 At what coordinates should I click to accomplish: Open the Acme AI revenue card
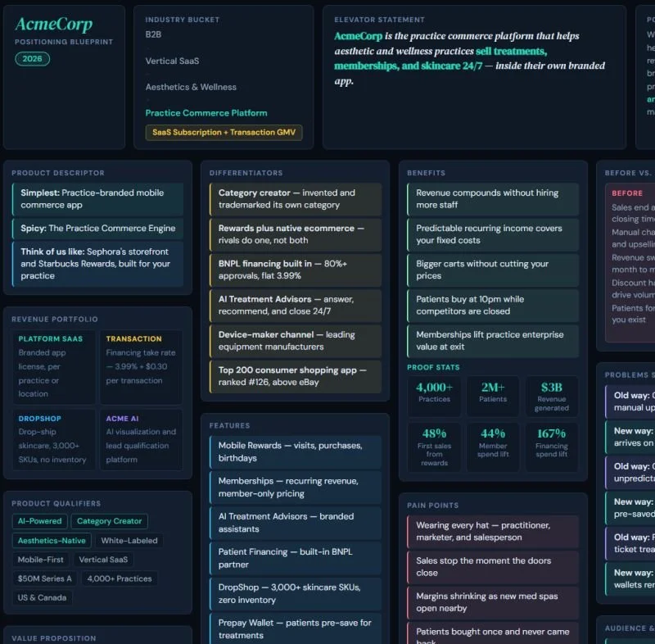coord(141,440)
